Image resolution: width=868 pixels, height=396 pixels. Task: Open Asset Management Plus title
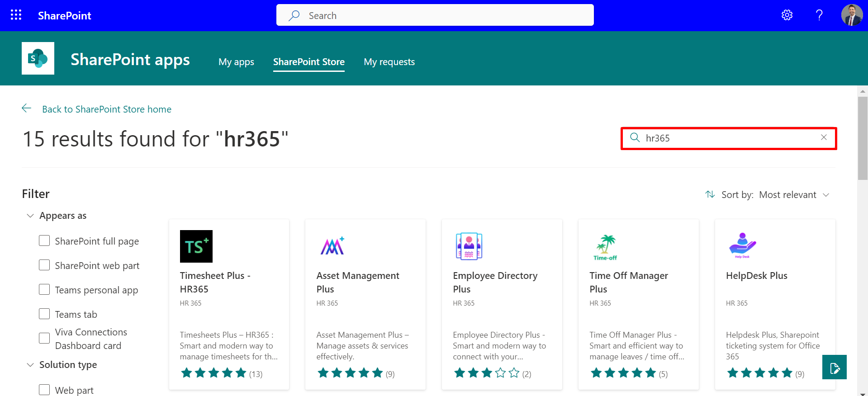pos(358,282)
